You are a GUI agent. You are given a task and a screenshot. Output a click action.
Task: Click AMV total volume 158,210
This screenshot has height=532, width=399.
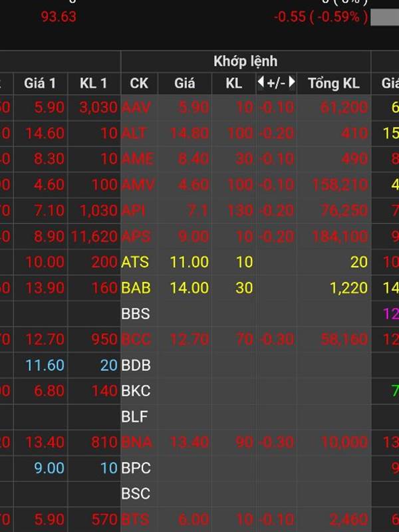(340, 185)
